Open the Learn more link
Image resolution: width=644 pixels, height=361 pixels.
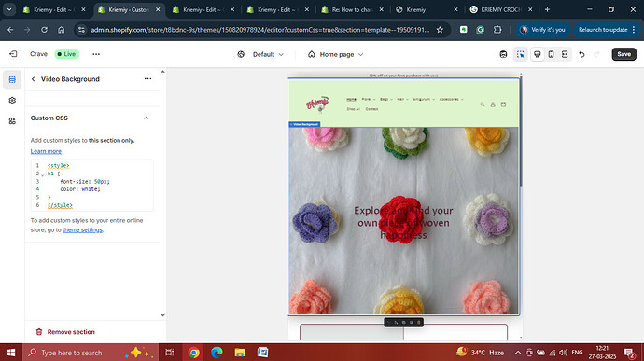pos(46,151)
